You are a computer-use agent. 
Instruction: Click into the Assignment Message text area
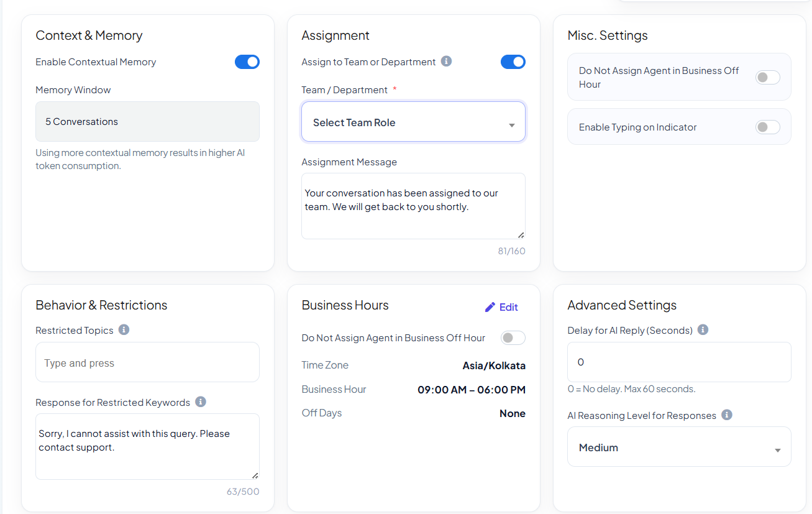(x=413, y=206)
